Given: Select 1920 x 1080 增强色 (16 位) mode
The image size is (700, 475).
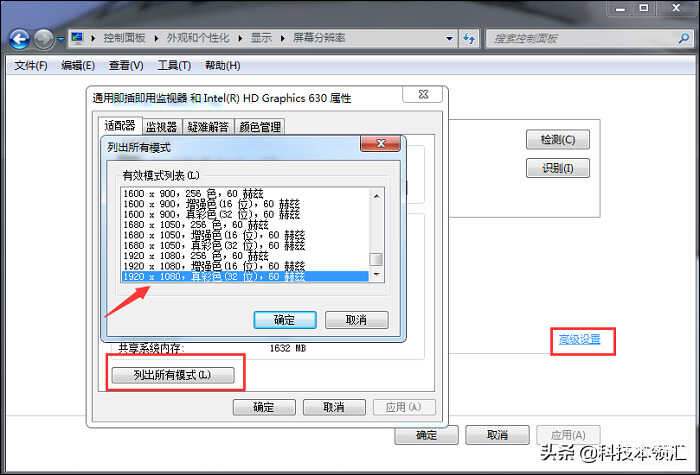Looking at the screenshot, I should 245,266.
